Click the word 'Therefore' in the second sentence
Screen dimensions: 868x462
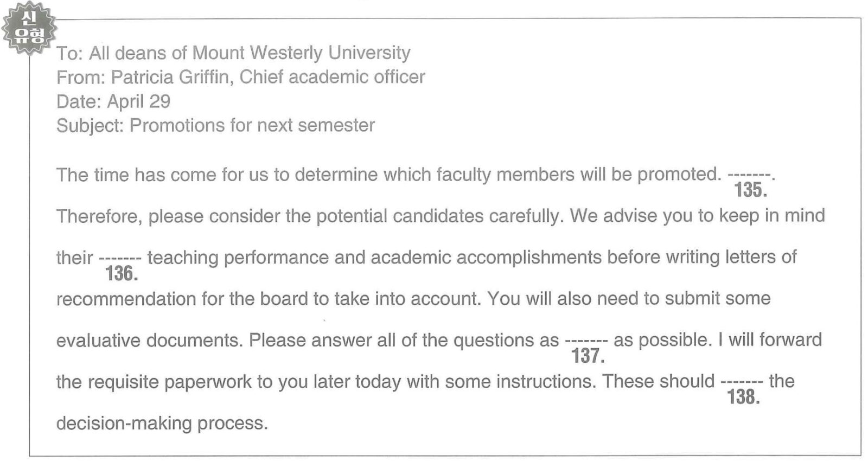(99, 216)
